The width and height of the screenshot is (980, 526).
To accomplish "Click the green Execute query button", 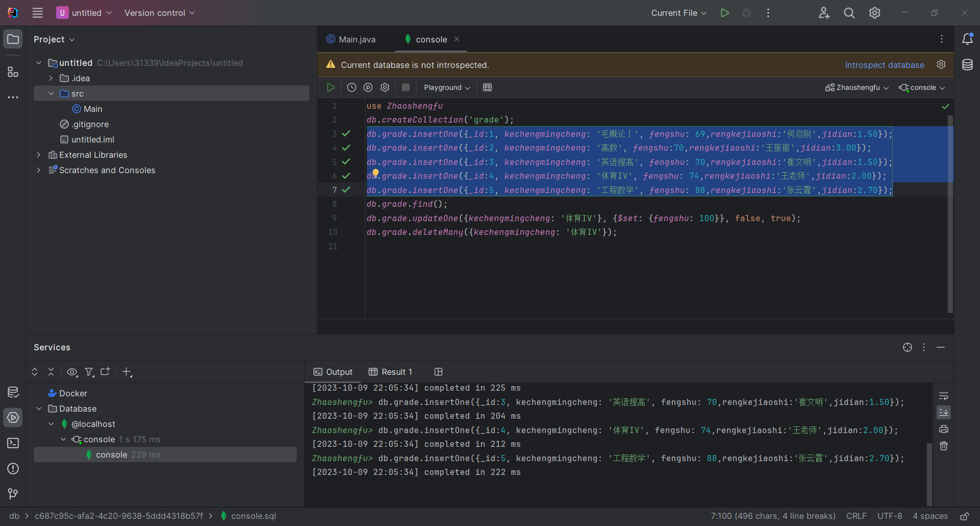I will 331,87.
